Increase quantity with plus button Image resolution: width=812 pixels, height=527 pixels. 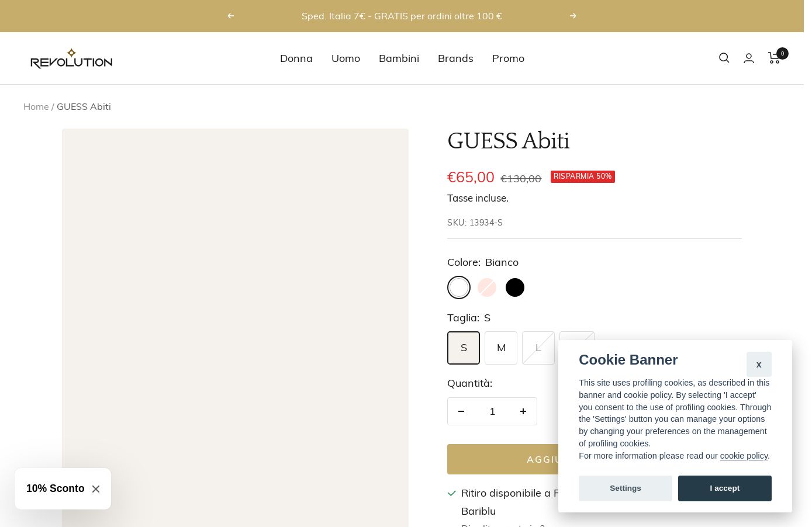point(523,411)
